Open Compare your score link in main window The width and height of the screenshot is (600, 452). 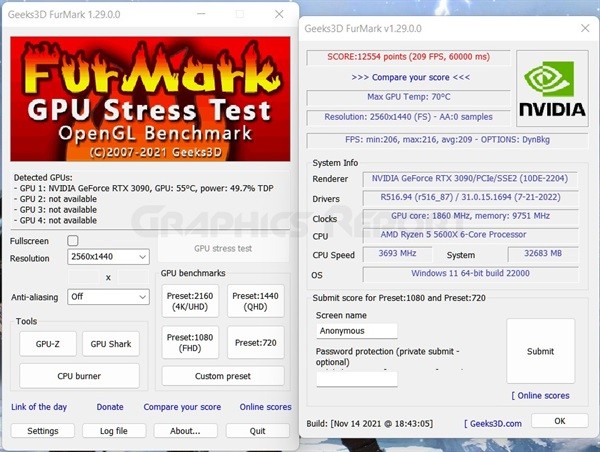click(182, 407)
